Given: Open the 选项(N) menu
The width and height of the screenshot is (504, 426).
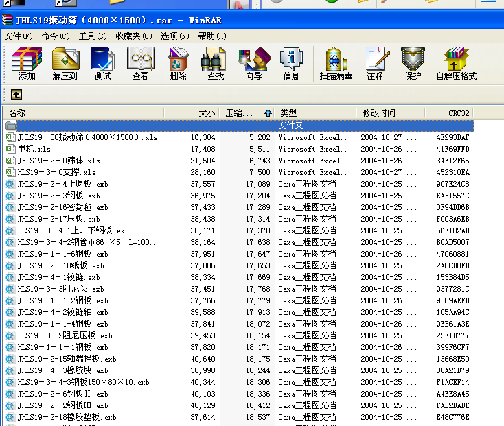Looking at the screenshot, I should tap(175, 36).
